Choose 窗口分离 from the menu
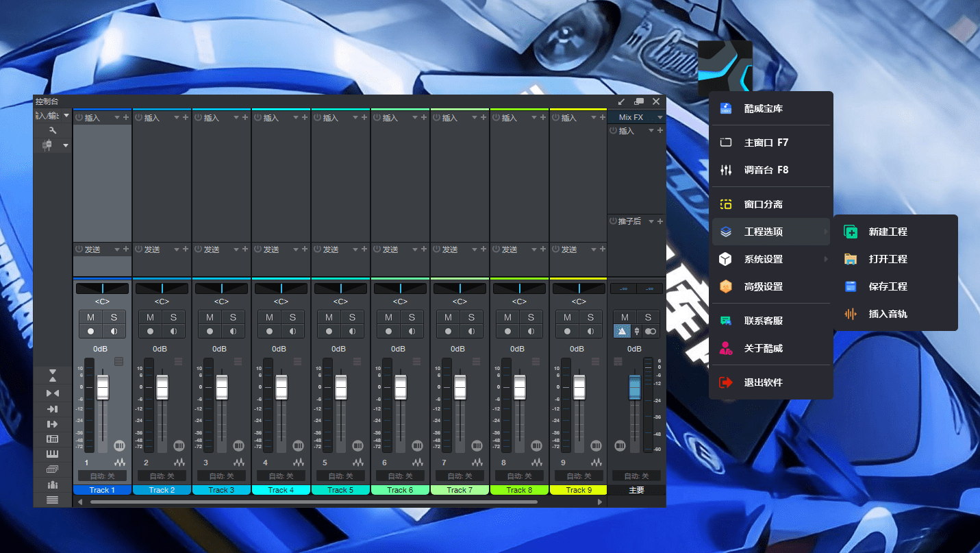Image resolution: width=980 pixels, height=553 pixels. 771,204
